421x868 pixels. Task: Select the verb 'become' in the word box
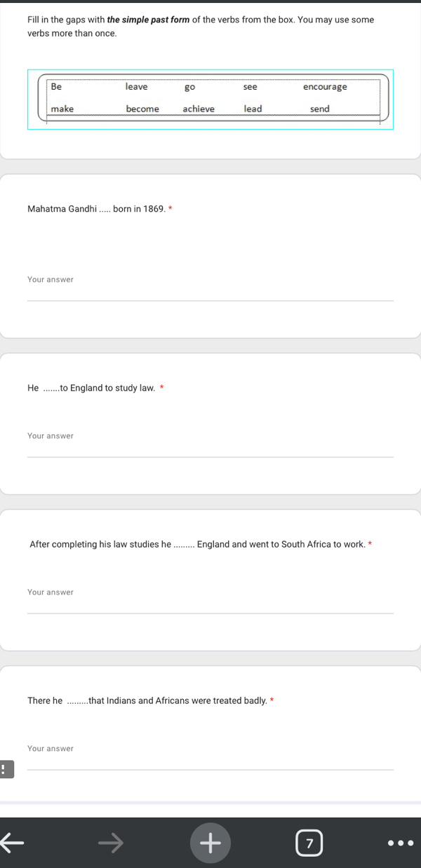click(142, 109)
